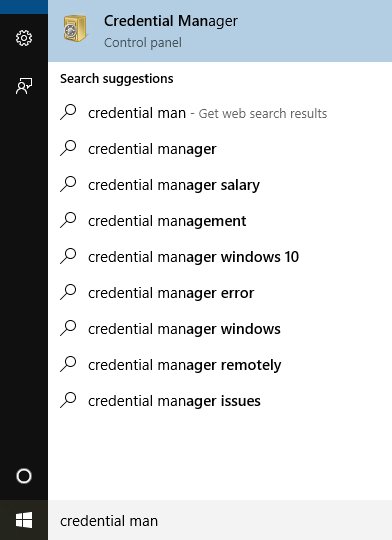Open the Settings gear icon in sidebar
Viewport: 392px width, 540px height.
pos(24,38)
